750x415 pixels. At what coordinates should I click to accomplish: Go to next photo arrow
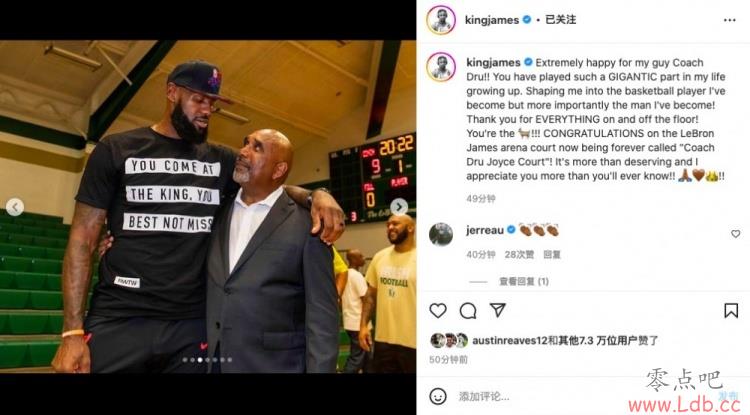(x=399, y=207)
